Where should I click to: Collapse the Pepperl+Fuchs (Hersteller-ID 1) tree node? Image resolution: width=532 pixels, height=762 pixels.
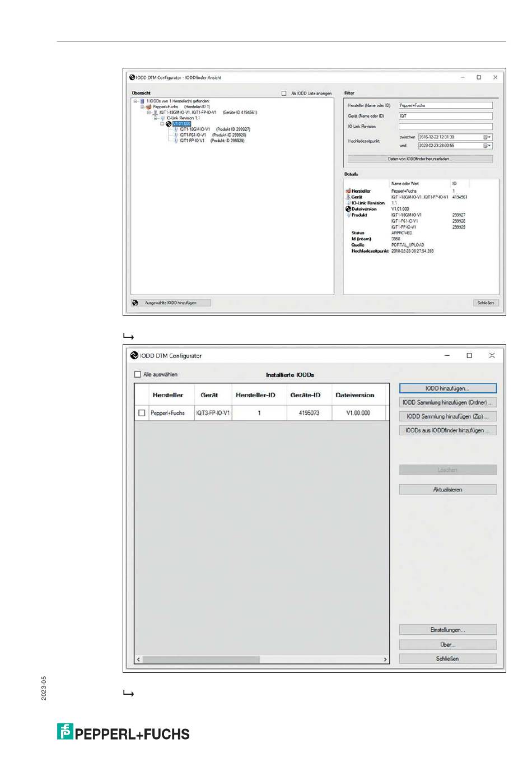coord(142,107)
